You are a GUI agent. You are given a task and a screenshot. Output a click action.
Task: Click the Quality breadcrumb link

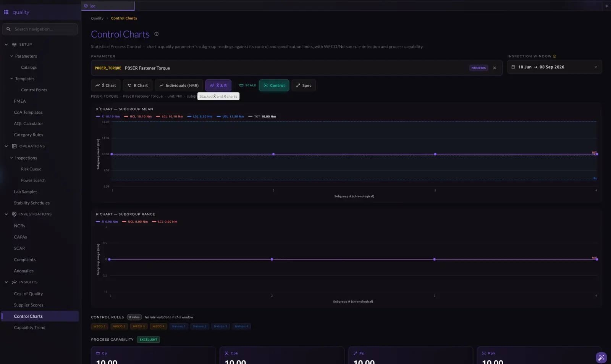(97, 18)
